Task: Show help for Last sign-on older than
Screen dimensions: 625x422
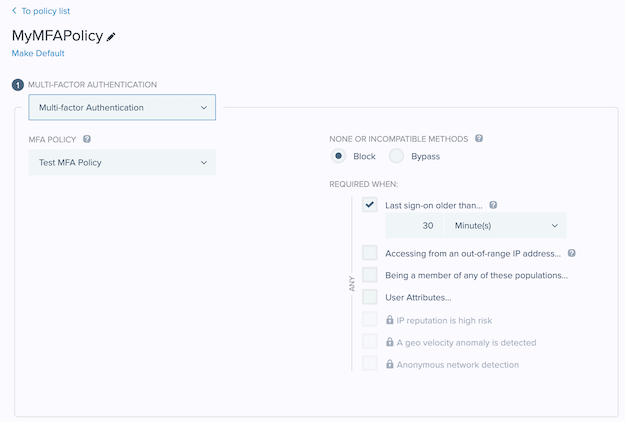Action: tap(493, 205)
